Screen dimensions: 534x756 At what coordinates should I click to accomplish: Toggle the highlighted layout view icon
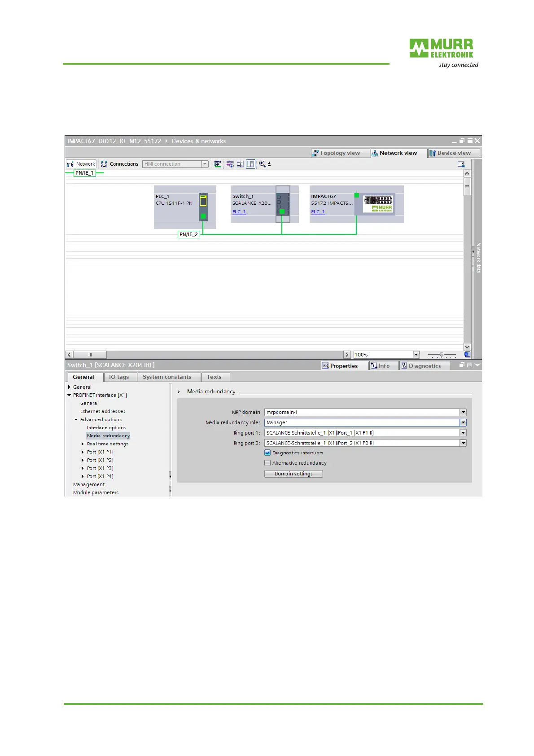[250, 164]
